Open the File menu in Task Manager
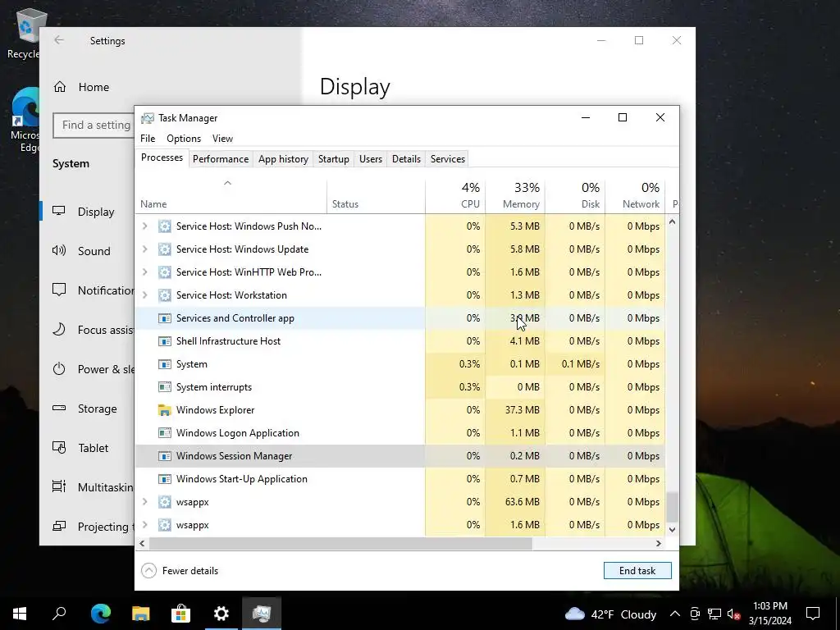The height and width of the screenshot is (630, 840). (x=148, y=139)
